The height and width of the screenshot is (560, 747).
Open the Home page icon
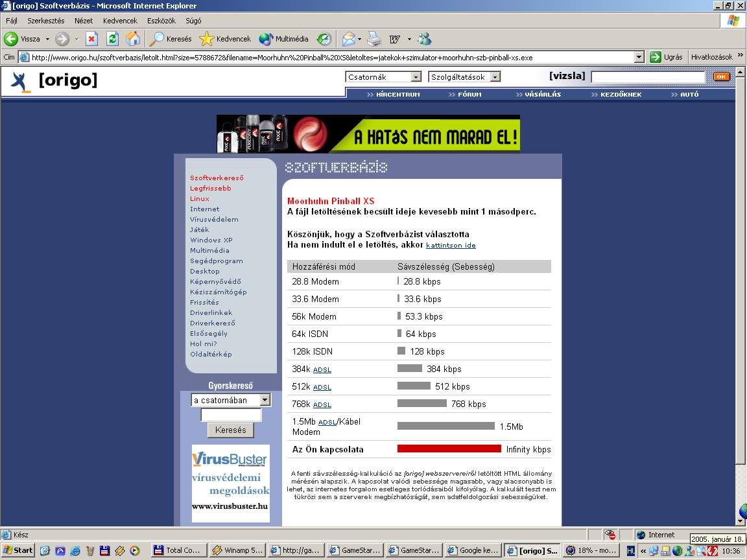(x=133, y=39)
